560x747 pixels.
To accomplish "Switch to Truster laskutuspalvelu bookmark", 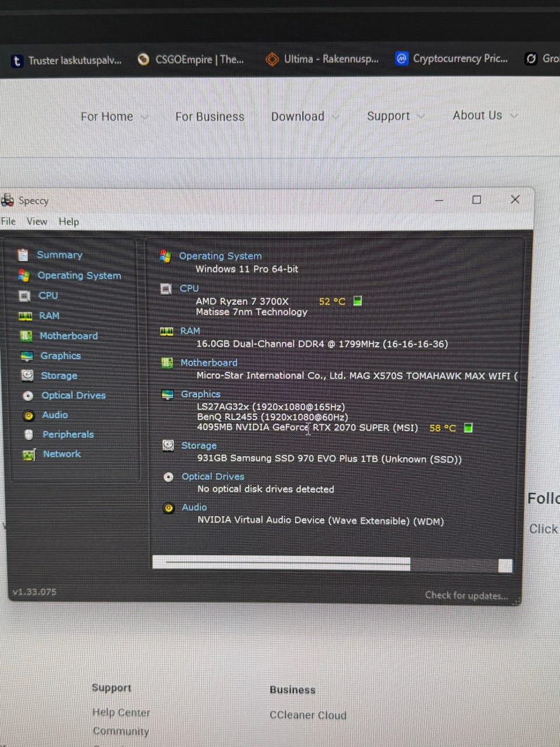I will click(x=66, y=60).
